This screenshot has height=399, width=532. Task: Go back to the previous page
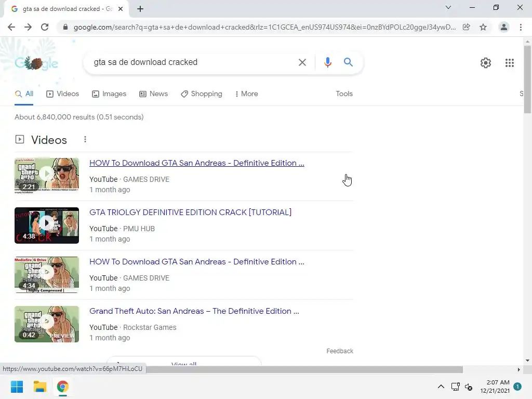point(11,27)
